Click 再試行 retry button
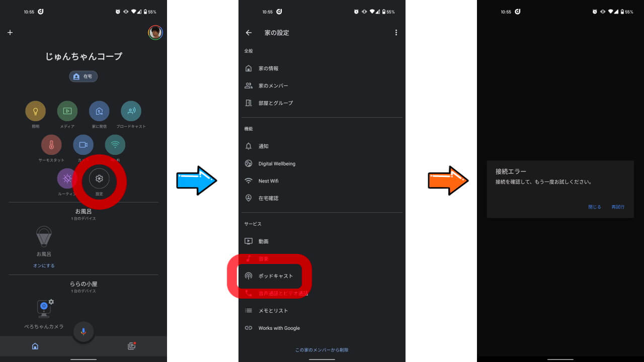This screenshot has height=362, width=644. pyautogui.click(x=618, y=207)
